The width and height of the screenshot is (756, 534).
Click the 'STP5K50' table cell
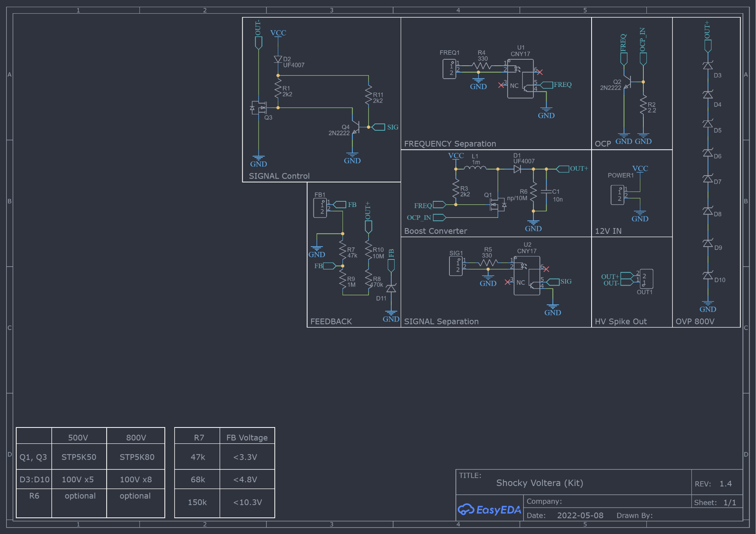[x=79, y=457]
